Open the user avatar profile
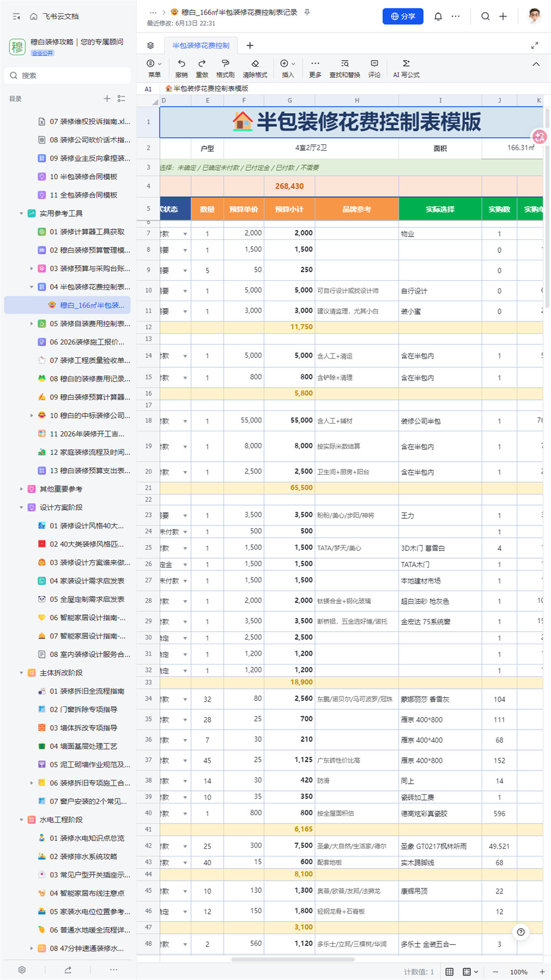Image resolution: width=551 pixels, height=980 pixels. coord(534,16)
